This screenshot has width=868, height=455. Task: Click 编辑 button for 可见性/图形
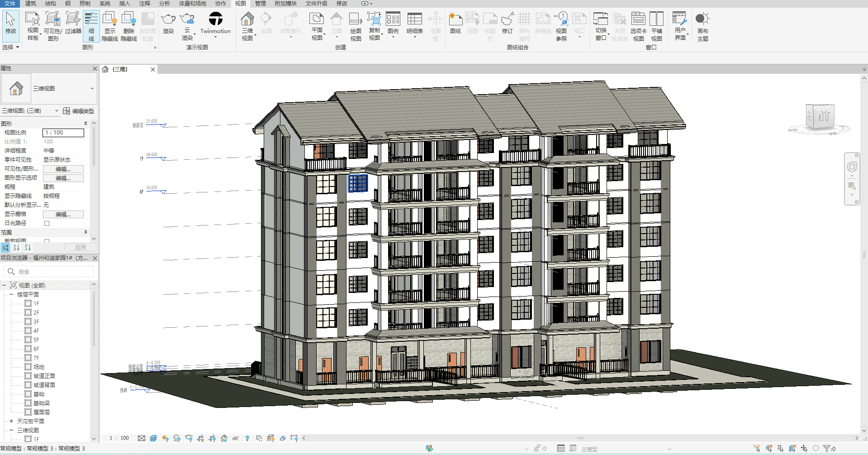63,169
